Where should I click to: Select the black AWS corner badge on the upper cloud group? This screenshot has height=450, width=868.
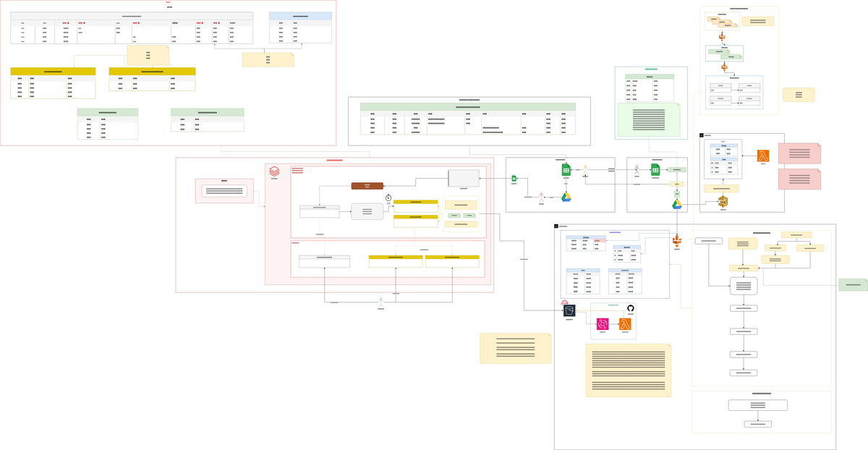(702, 135)
